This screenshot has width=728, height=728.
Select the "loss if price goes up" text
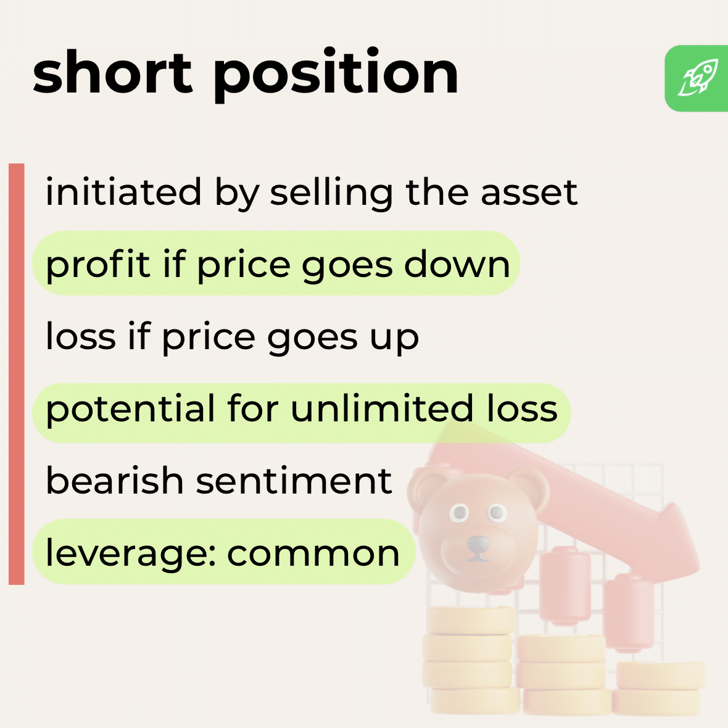232,337
